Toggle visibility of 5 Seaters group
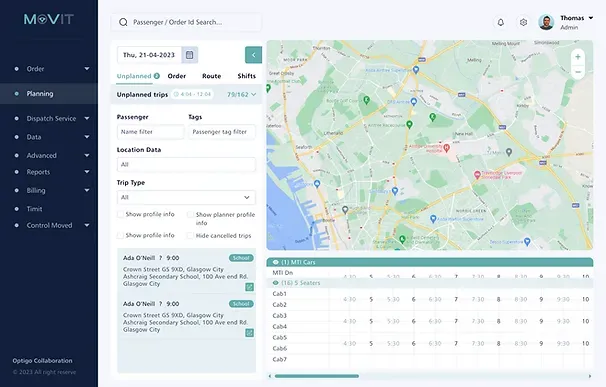 click(276, 283)
